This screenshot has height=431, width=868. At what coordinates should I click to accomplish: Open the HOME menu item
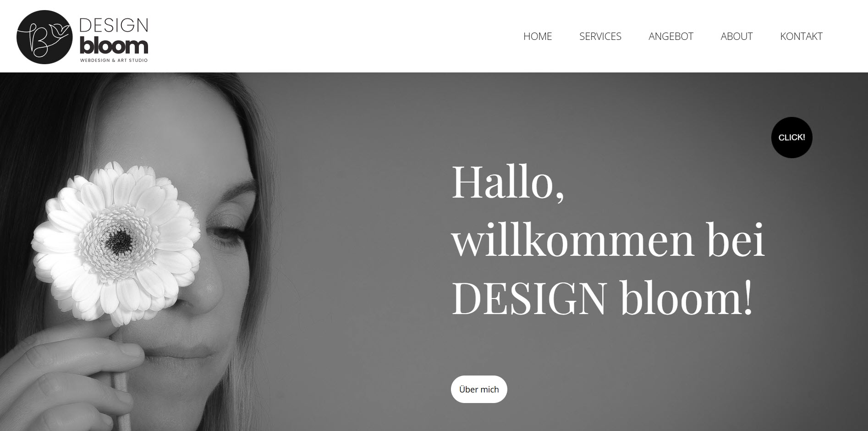[x=538, y=36]
